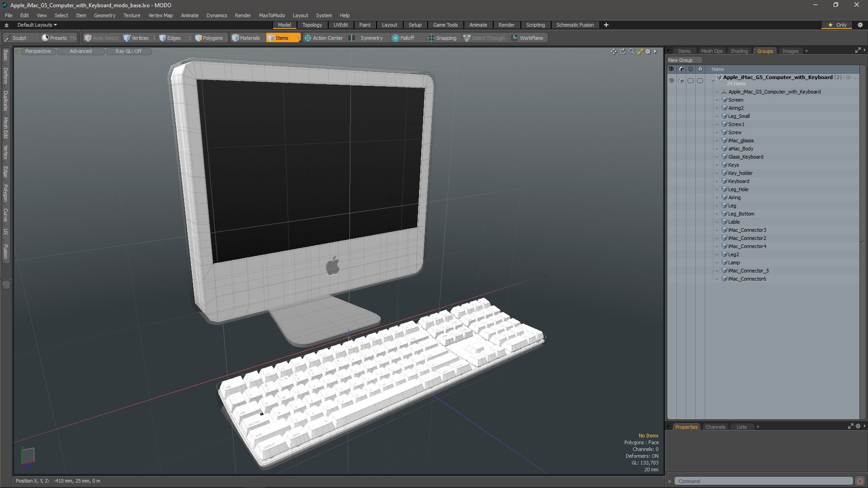868x488 pixels.
Task: Add a new layout tab with plus
Action: pyautogui.click(x=606, y=25)
